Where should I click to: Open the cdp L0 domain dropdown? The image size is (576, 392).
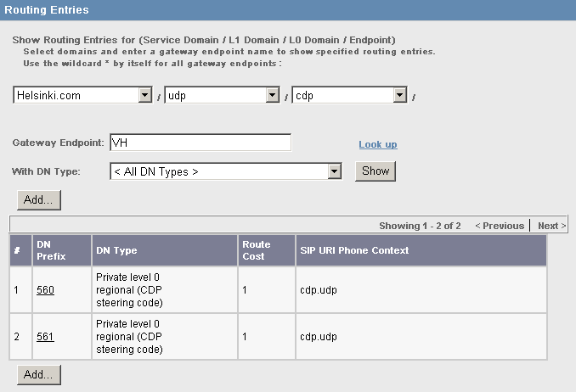(x=349, y=95)
